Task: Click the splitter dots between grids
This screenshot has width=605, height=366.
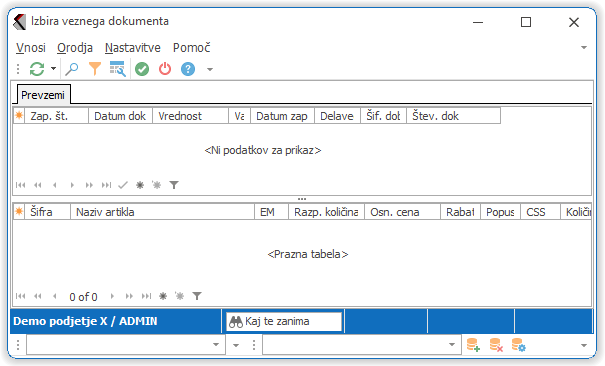Action: 302,199
